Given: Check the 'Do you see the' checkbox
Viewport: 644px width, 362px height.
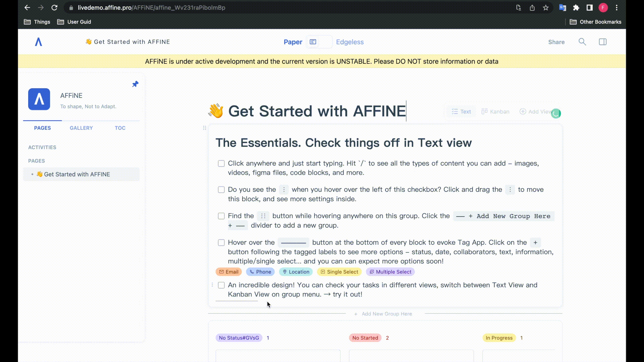Looking at the screenshot, I should tap(221, 190).
